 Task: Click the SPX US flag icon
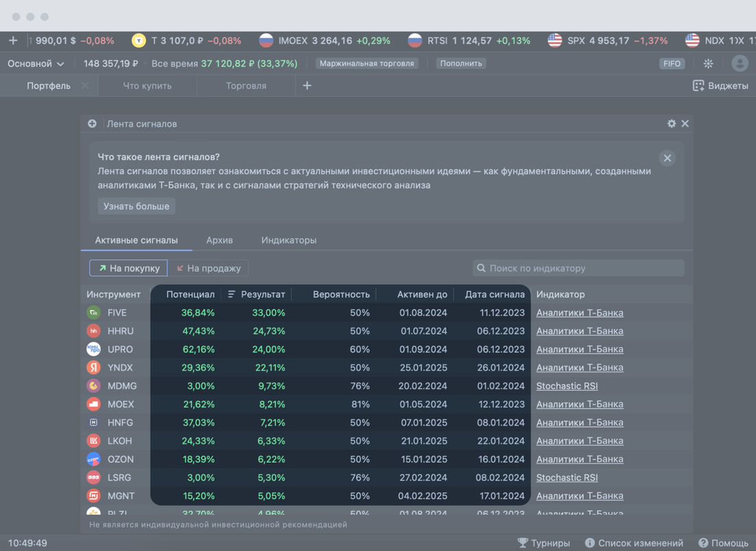point(555,40)
